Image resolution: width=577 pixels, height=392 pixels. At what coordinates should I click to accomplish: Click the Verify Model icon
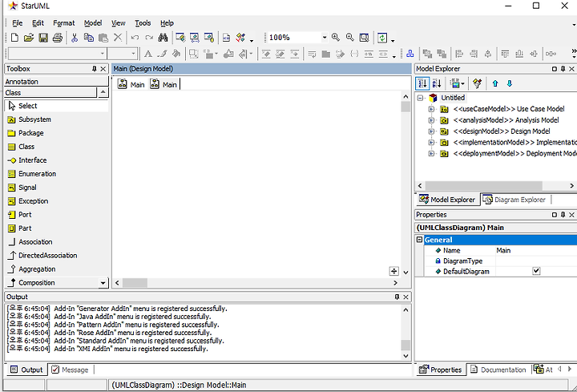click(x=240, y=38)
